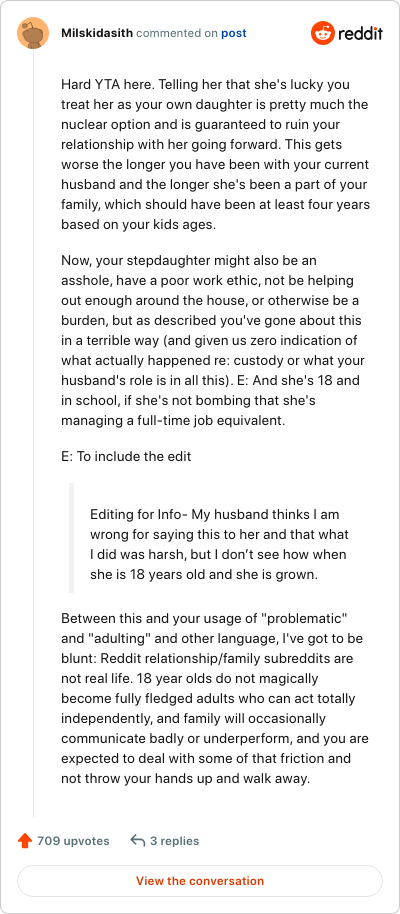Click the "commented on" header text

tap(177, 34)
